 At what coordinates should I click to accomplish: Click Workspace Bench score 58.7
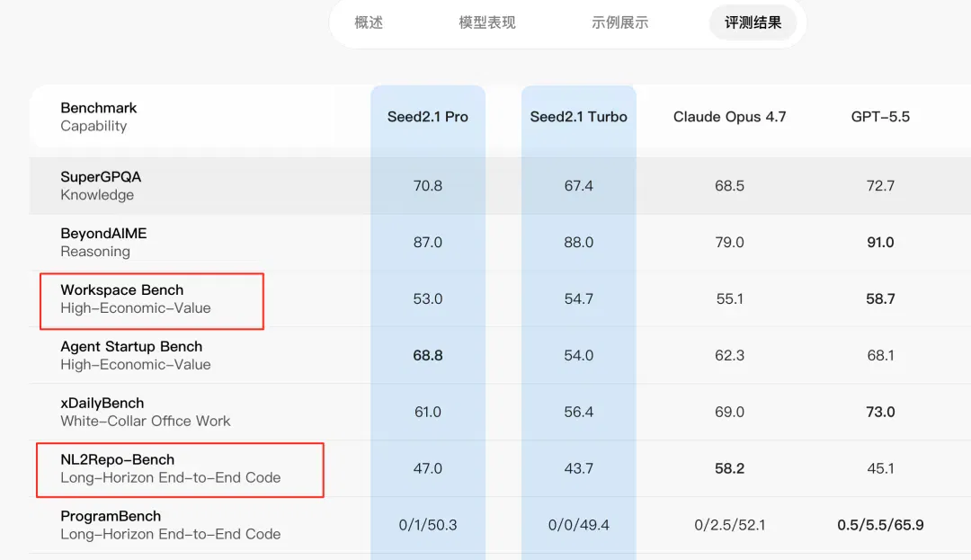coord(880,298)
